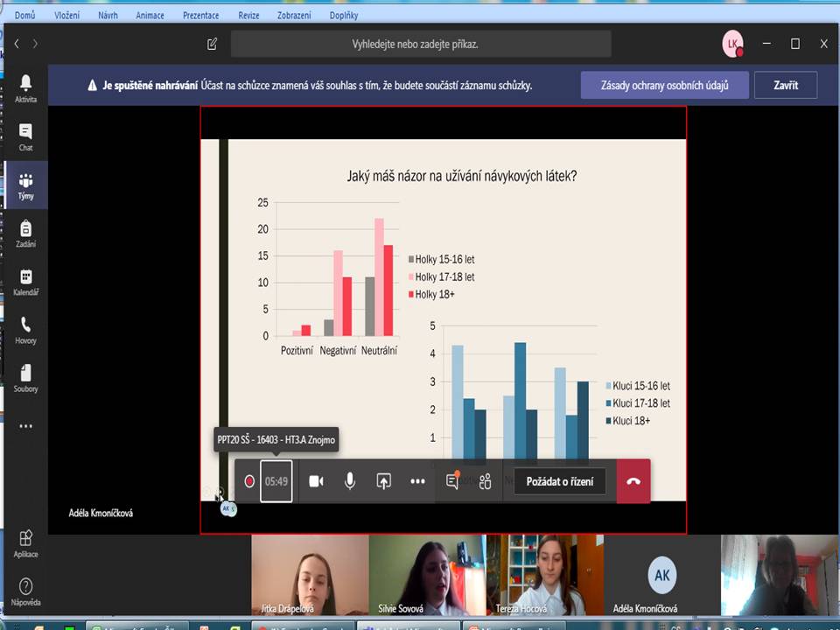This screenshot has height=630, width=840.
Task: Open Chat in the sidebar
Action: coord(25,136)
